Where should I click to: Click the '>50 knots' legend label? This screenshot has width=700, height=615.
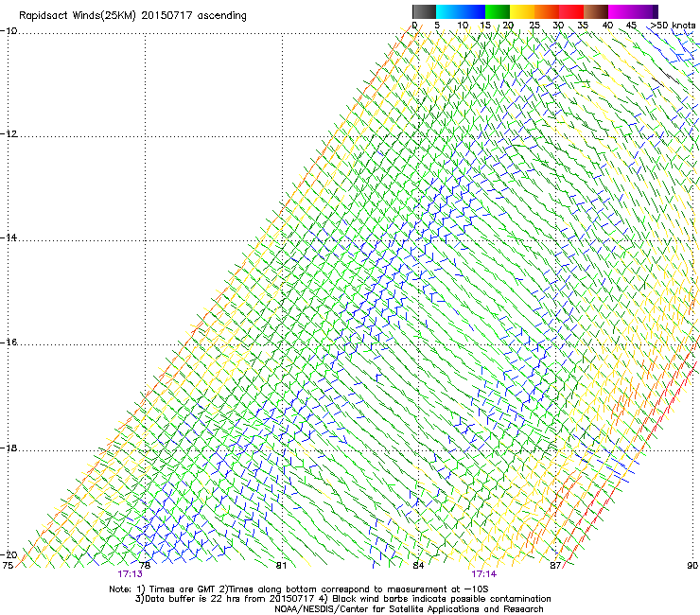point(673,26)
